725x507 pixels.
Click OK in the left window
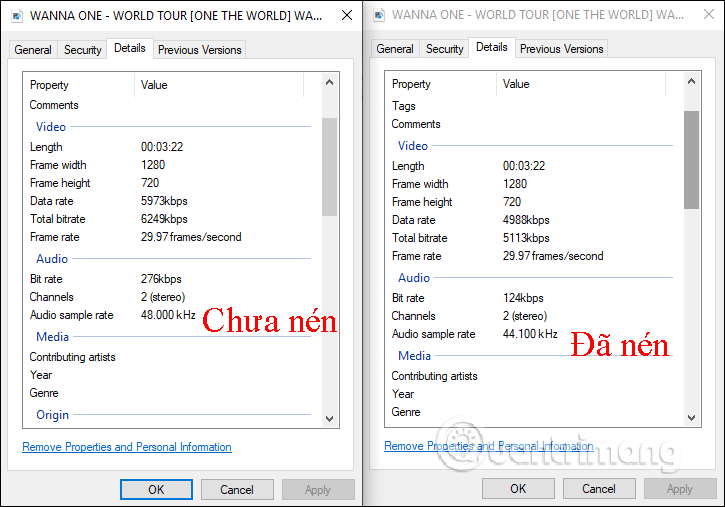[x=156, y=489]
